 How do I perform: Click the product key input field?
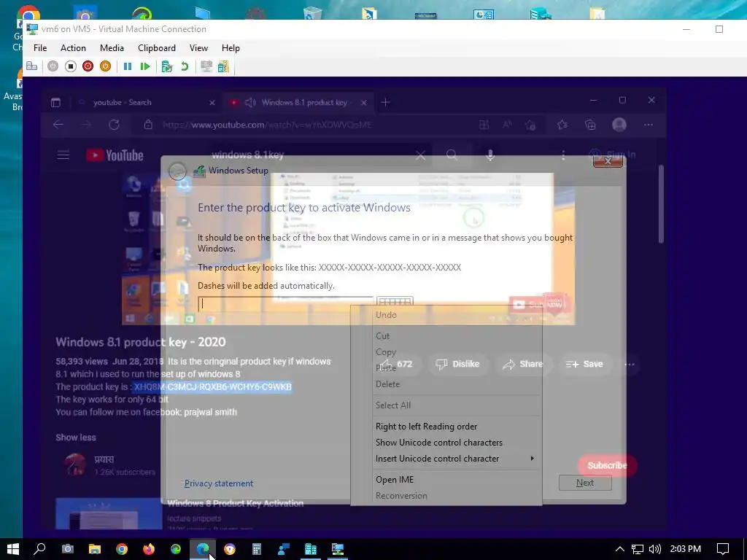pyautogui.click(x=285, y=304)
